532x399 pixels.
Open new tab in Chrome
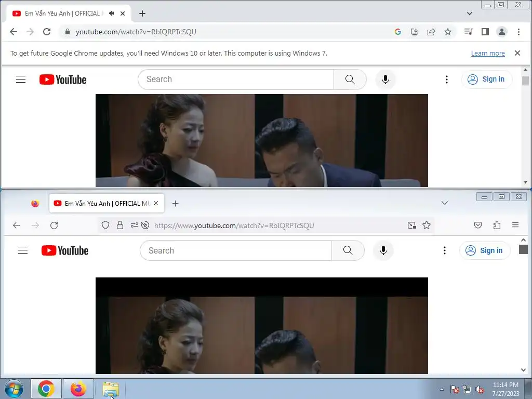pos(142,13)
